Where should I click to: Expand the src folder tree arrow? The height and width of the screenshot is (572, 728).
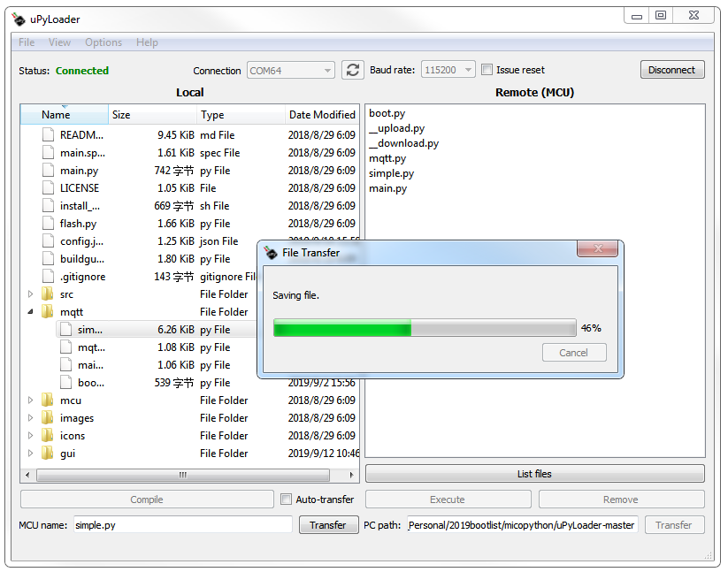[x=31, y=294]
